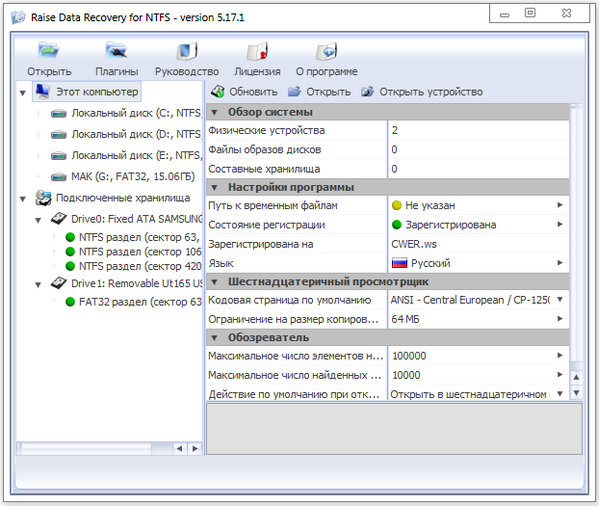This screenshot has width=599, height=506.
Task: Click the arrow in the Язык row
Action: click(560, 263)
